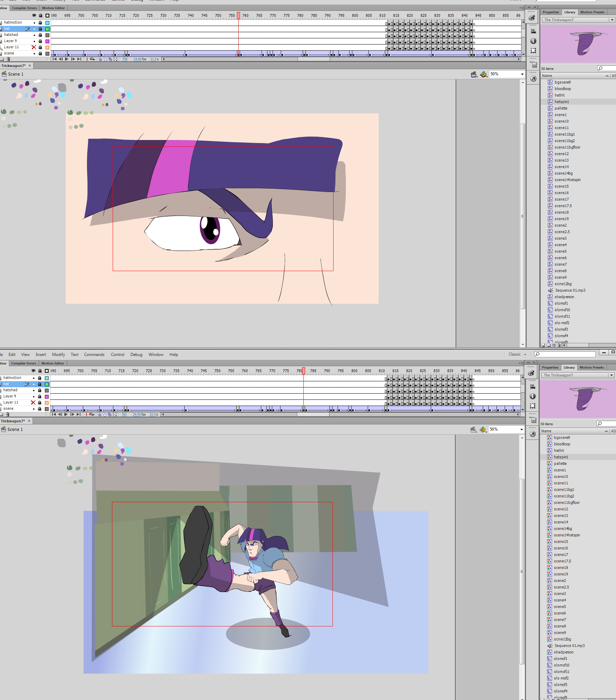
Task: Open the Align panel icon in upper window
Action: 533,31
